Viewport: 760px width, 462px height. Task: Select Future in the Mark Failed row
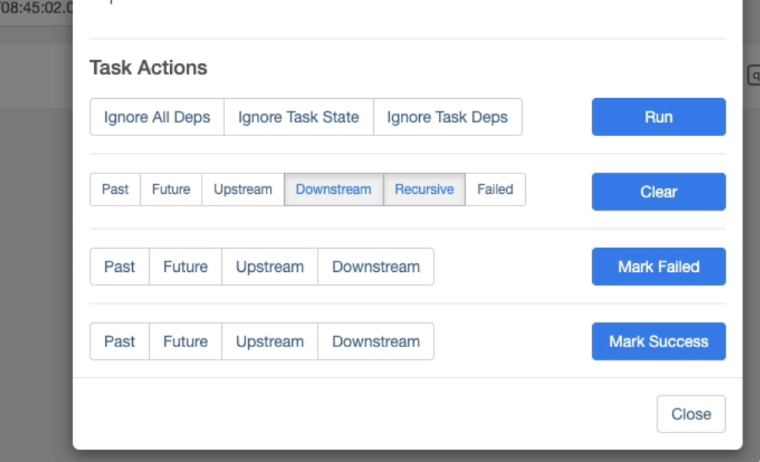coord(185,267)
